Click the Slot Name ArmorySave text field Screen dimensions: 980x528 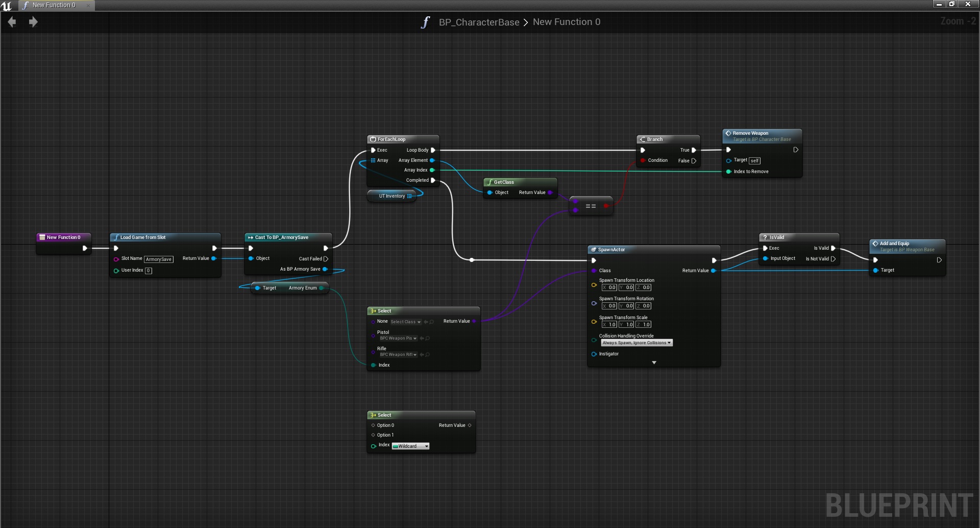[x=159, y=259]
